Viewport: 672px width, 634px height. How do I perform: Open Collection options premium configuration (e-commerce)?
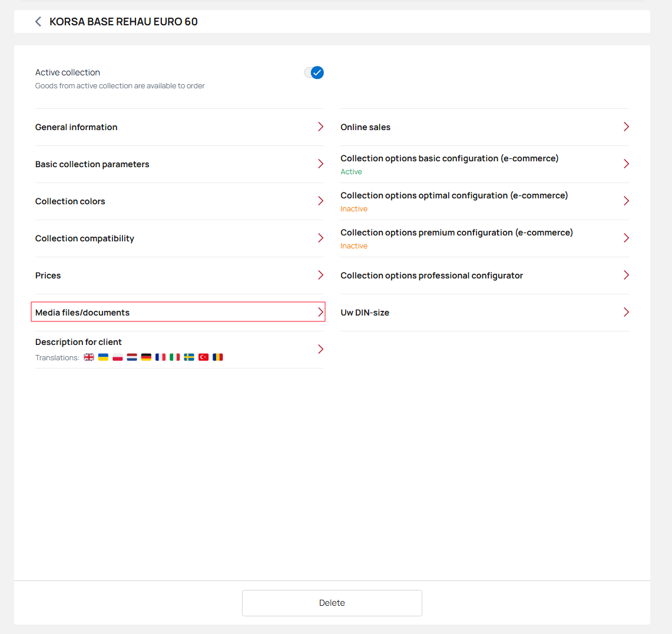click(485, 238)
